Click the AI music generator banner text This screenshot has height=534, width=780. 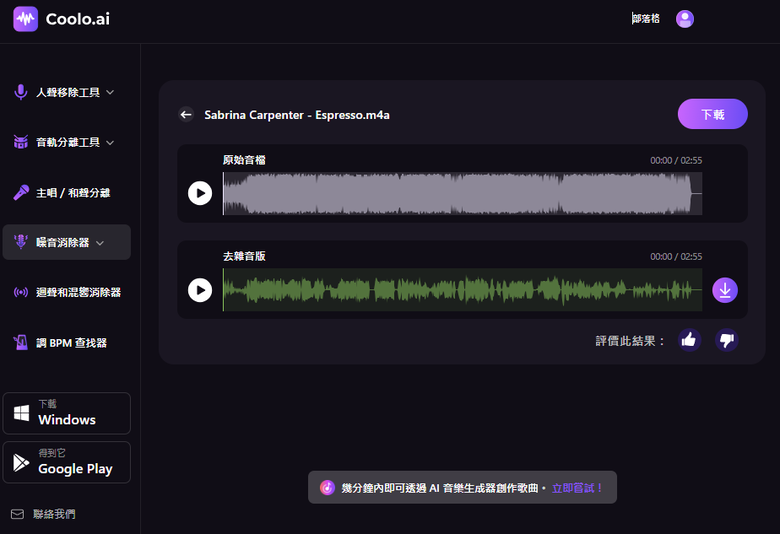pos(443,488)
